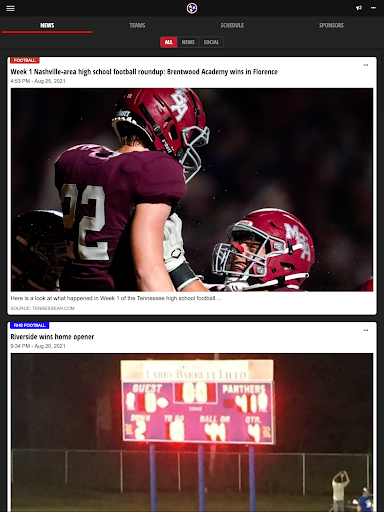Filter the feed to Social posts

point(211,42)
